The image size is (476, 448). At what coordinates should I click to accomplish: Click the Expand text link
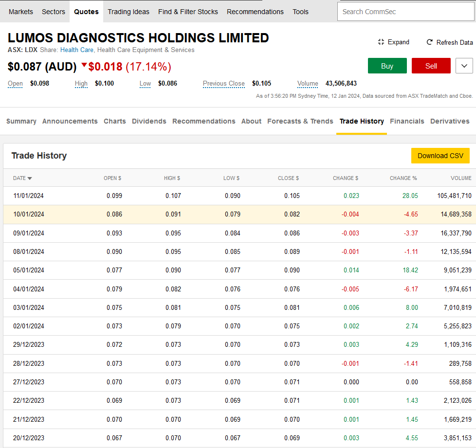tap(398, 42)
